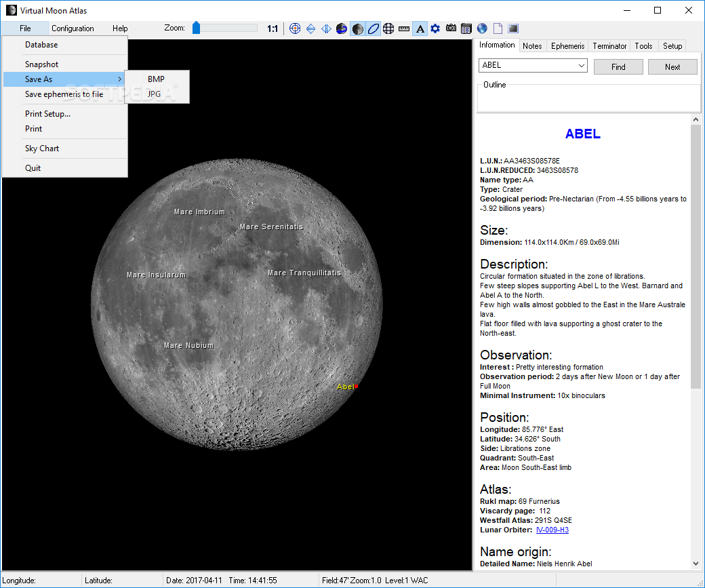
Task: Click the camera snapshot icon
Action: pyautogui.click(x=451, y=28)
